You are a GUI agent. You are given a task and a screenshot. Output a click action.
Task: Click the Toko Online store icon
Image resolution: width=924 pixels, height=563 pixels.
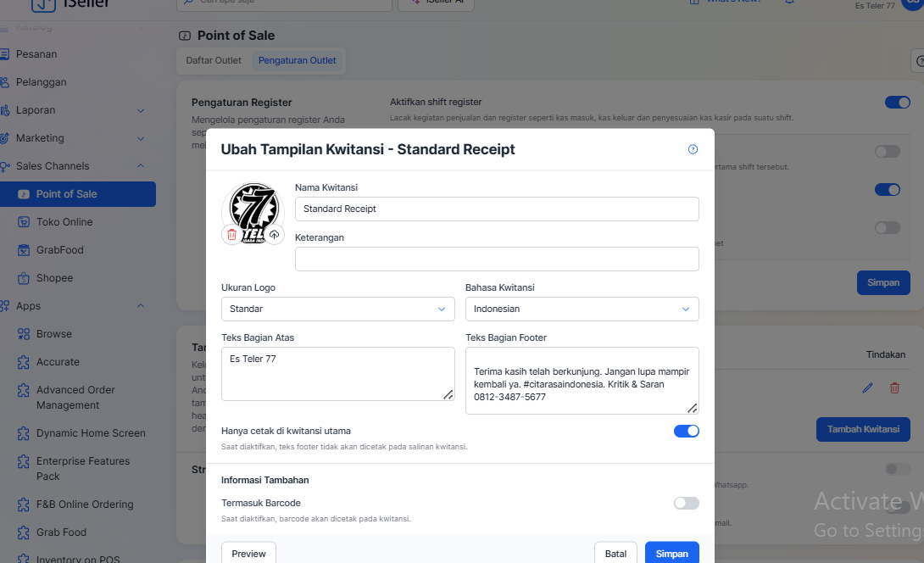pyautogui.click(x=24, y=222)
